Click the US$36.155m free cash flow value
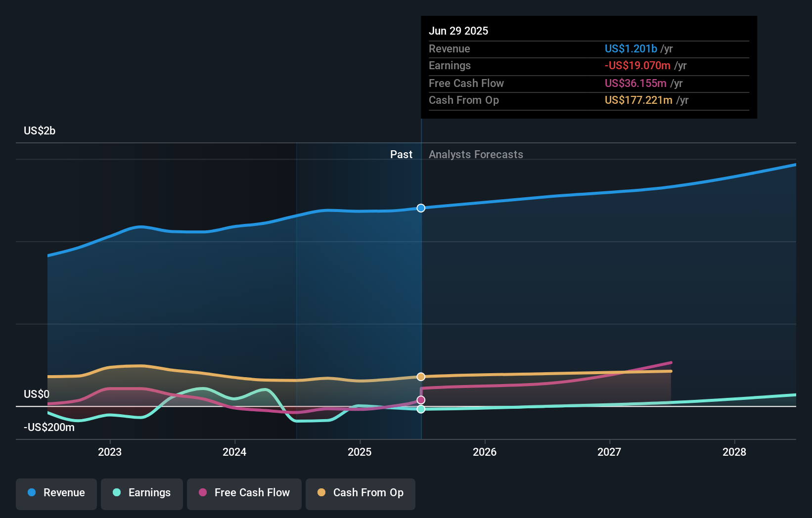 pyautogui.click(x=636, y=83)
